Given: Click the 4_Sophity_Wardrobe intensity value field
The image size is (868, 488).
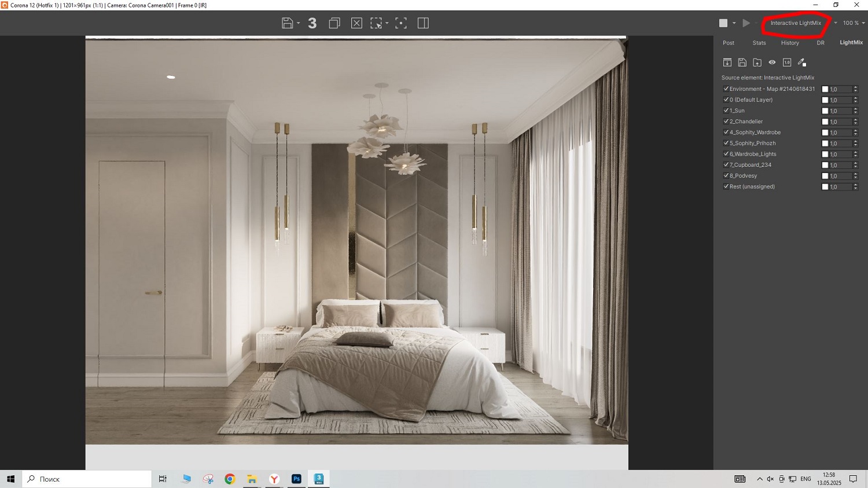Looking at the screenshot, I should click(841, 133).
